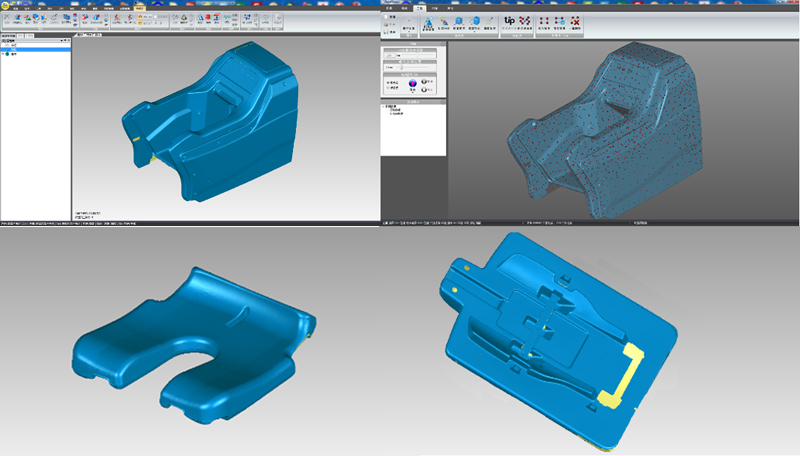Screen dimensions: 800x456
Task: Open the dropdown arrow under left ribbon cube icon
Action: coord(66,26)
